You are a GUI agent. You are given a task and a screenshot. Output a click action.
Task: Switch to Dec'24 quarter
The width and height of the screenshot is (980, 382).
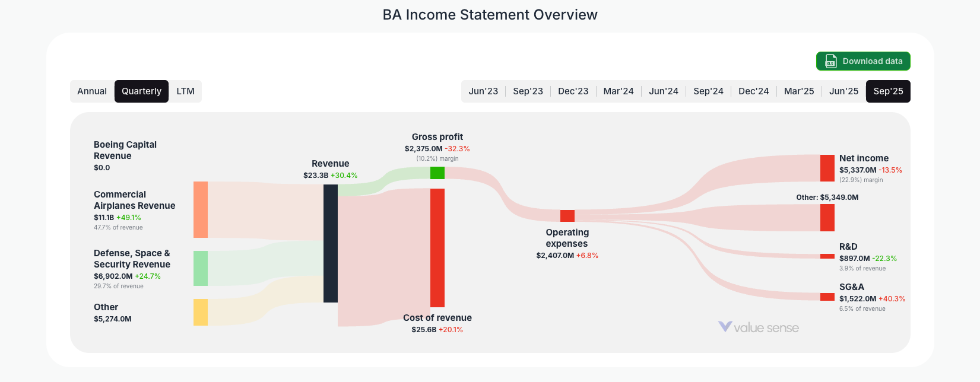tap(753, 91)
